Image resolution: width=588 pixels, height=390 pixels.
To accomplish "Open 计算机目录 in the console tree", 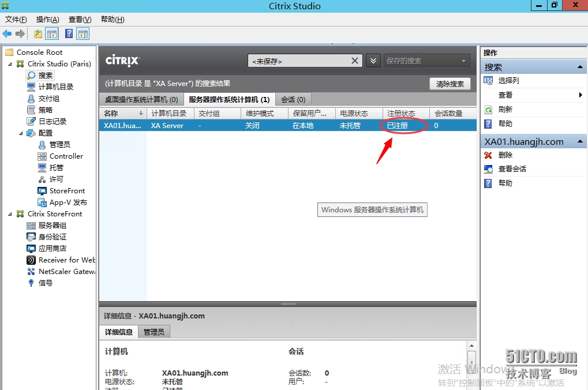I will tap(51, 87).
